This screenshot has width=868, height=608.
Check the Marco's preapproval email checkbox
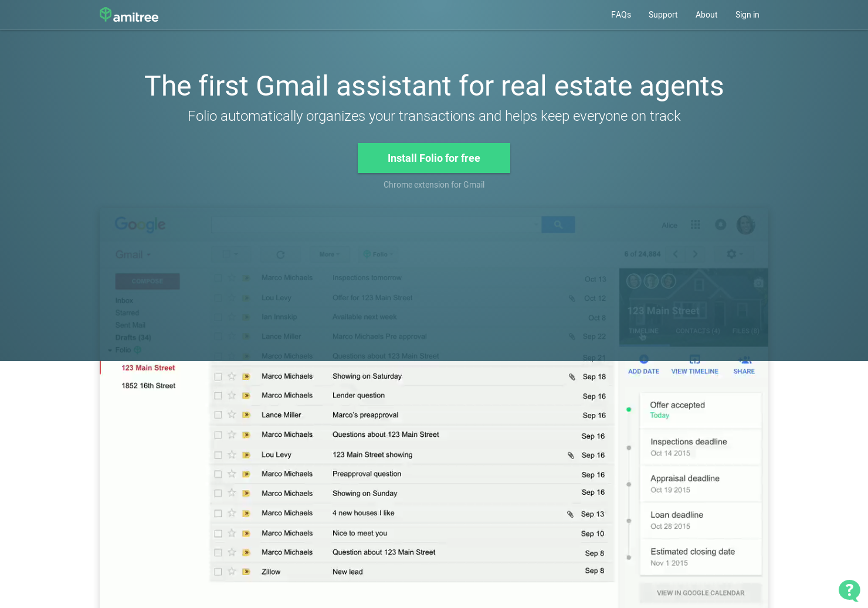click(218, 415)
